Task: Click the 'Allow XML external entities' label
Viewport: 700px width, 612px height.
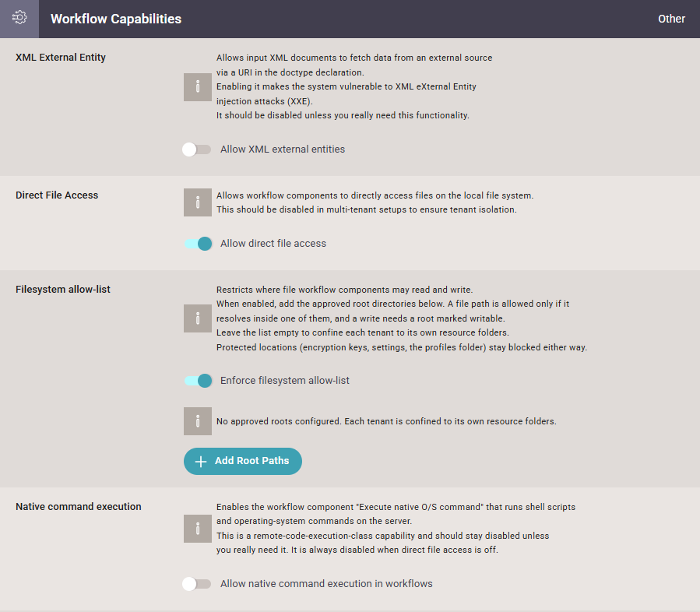Action: coord(283,149)
